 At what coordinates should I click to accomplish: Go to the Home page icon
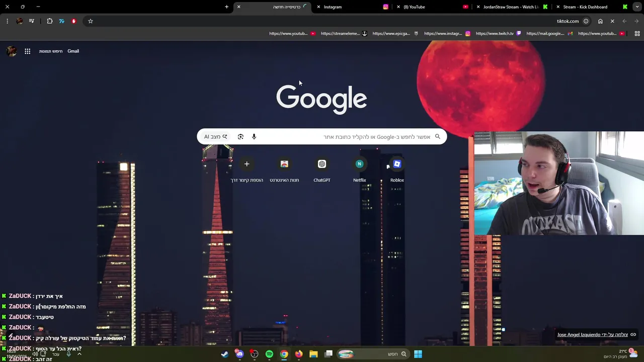coord(600,21)
